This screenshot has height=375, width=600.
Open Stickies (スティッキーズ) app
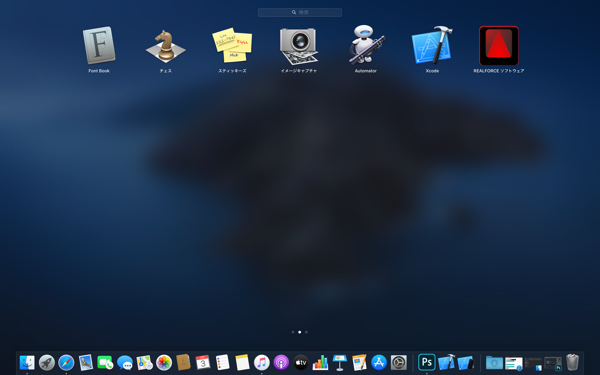[232, 45]
